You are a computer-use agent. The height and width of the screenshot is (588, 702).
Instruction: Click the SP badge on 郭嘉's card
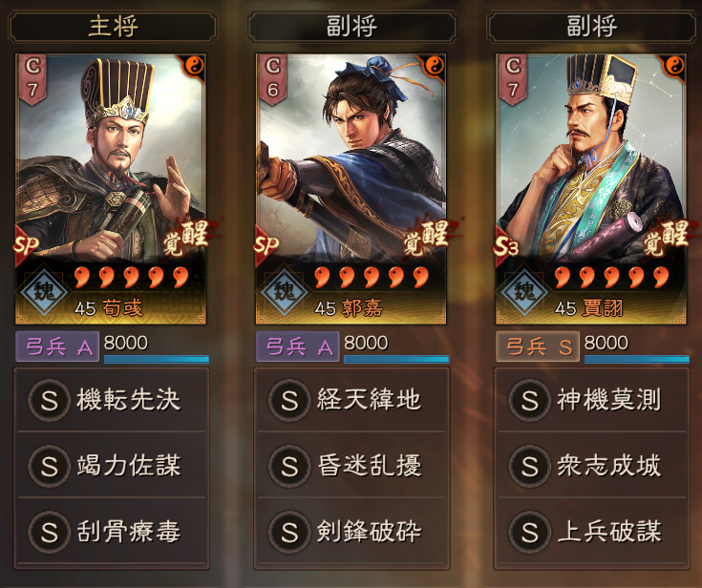[x=266, y=245]
